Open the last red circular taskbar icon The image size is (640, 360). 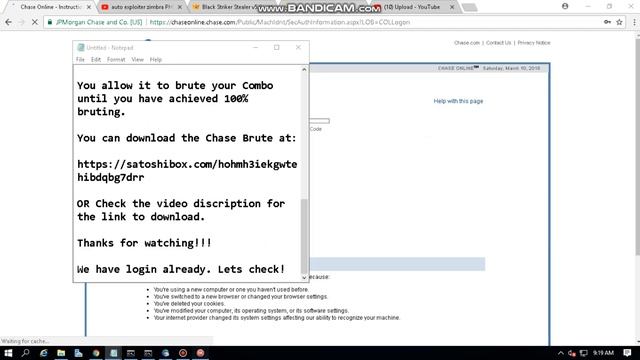click(x=200, y=353)
